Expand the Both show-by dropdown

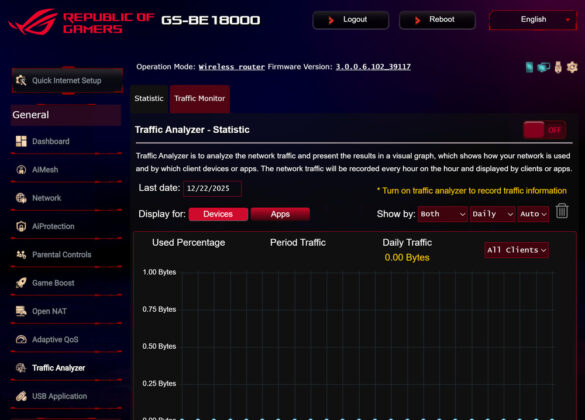tap(442, 214)
